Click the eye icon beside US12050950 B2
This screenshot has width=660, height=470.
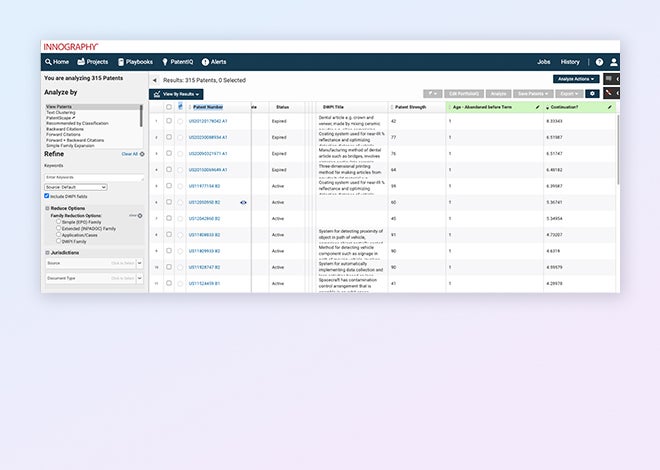[243, 202]
